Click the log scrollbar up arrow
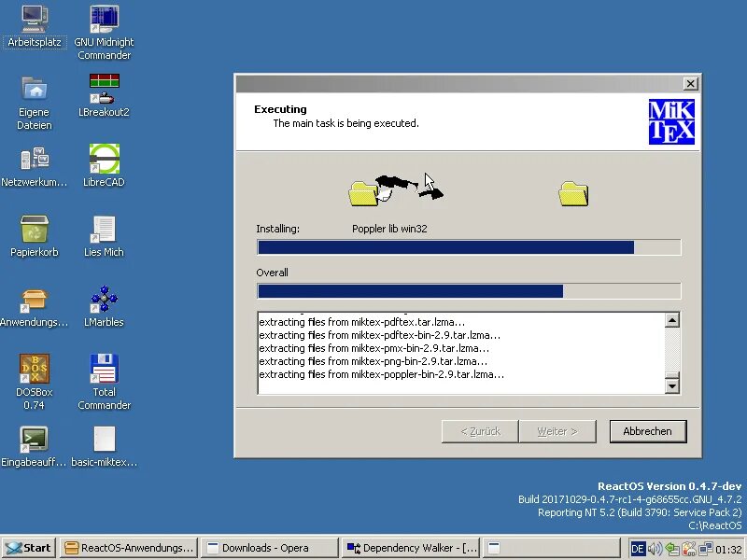This screenshot has width=747, height=560. point(671,320)
